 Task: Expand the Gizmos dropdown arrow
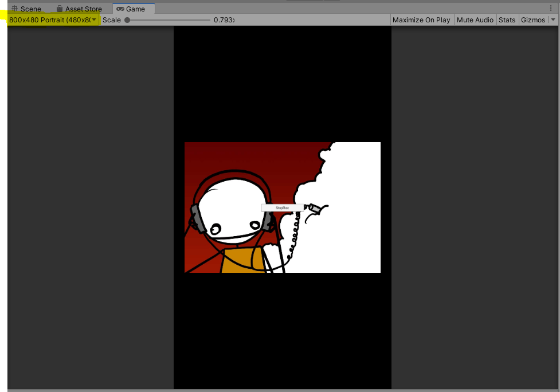[x=553, y=20]
